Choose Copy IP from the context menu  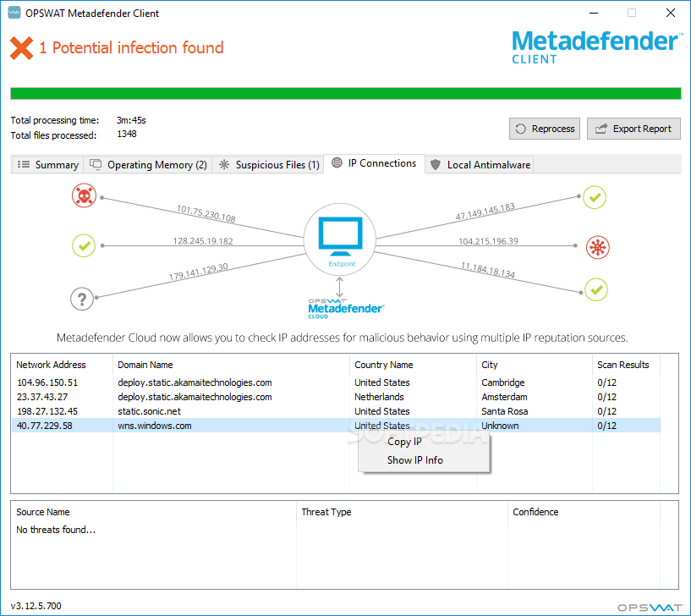(404, 442)
